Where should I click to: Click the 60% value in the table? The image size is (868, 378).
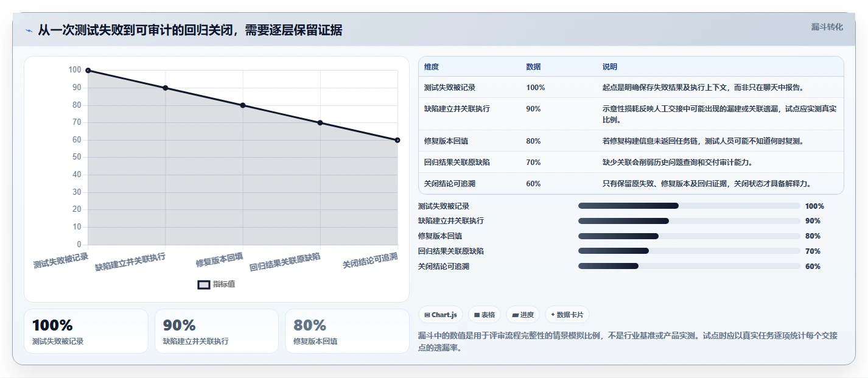[533, 184]
